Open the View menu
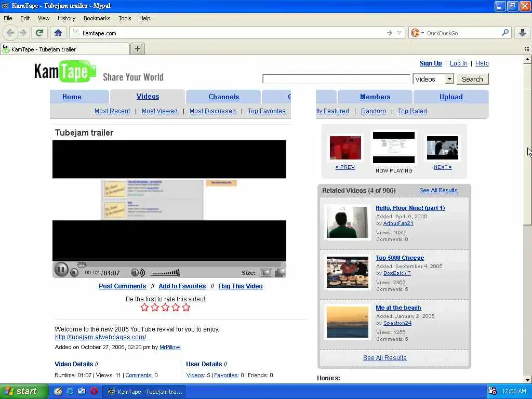The width and height of the screenshot is (532, 399). 44,18
